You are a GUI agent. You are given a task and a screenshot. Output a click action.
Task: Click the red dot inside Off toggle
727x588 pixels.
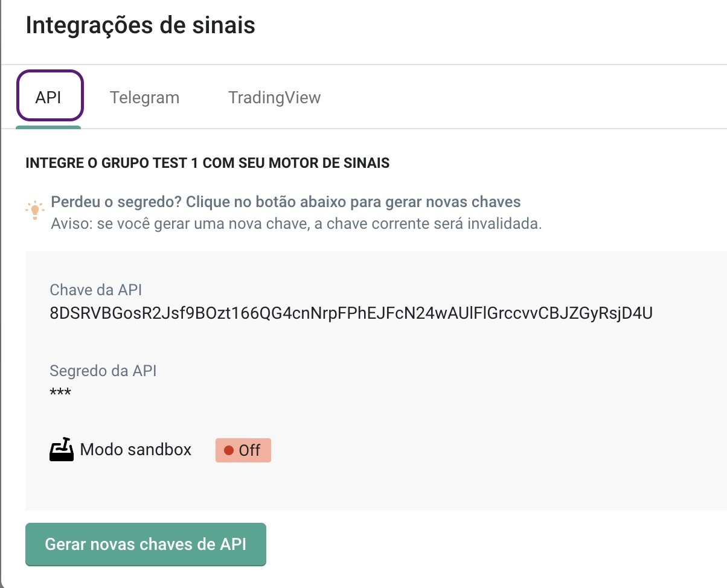[x=229, y=450]
